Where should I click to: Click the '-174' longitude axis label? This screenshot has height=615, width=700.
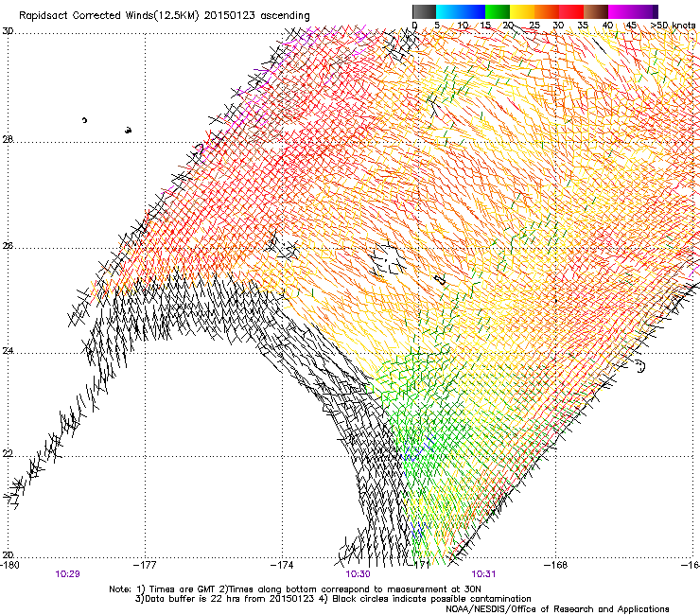282,565
